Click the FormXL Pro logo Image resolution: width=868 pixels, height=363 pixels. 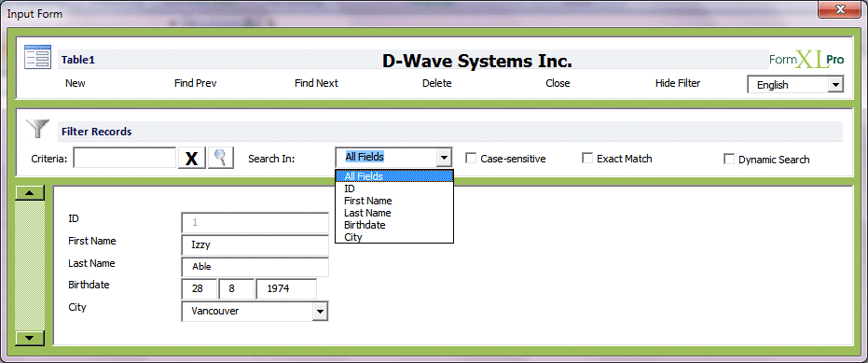806,60
